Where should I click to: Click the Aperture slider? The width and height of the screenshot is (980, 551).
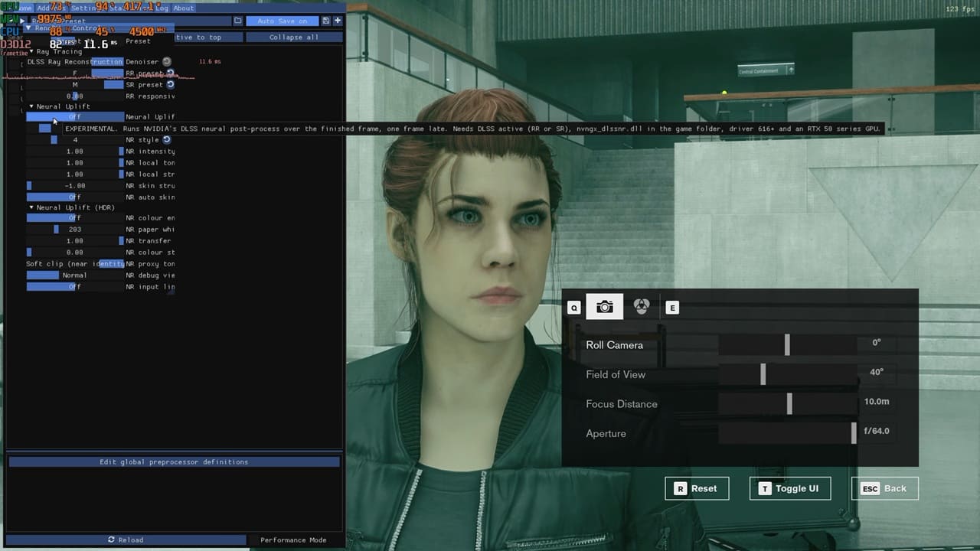point(787,433)
